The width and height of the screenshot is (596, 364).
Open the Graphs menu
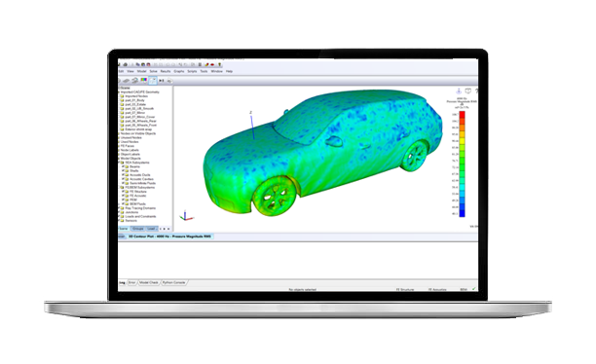pos(179,71)
